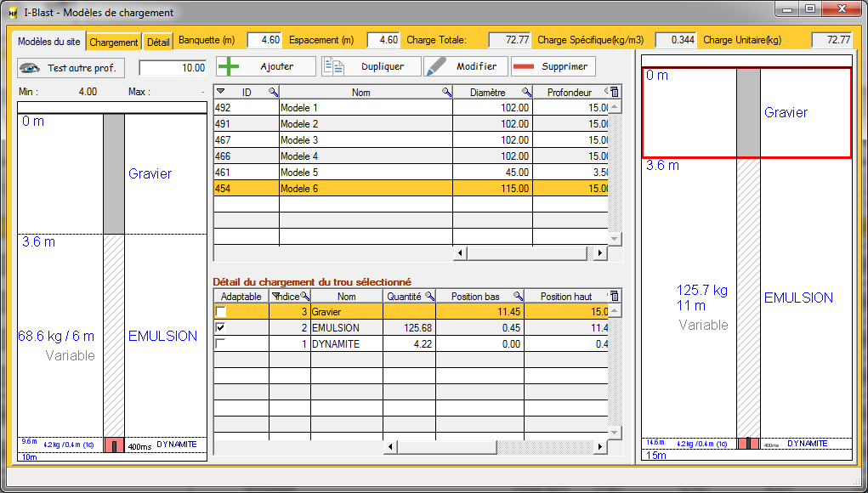Toggle the Adaptable checkbox for Gravier

tap(221, 311)
